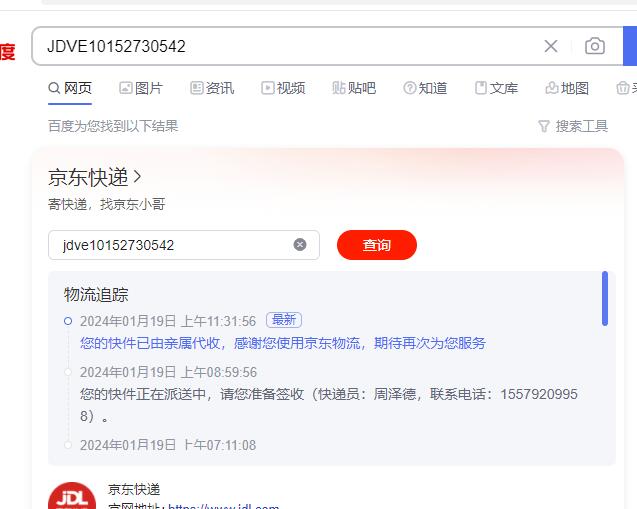Click the question icon on 知道 tab
This screenshot has height=509, width=637.
410,88
